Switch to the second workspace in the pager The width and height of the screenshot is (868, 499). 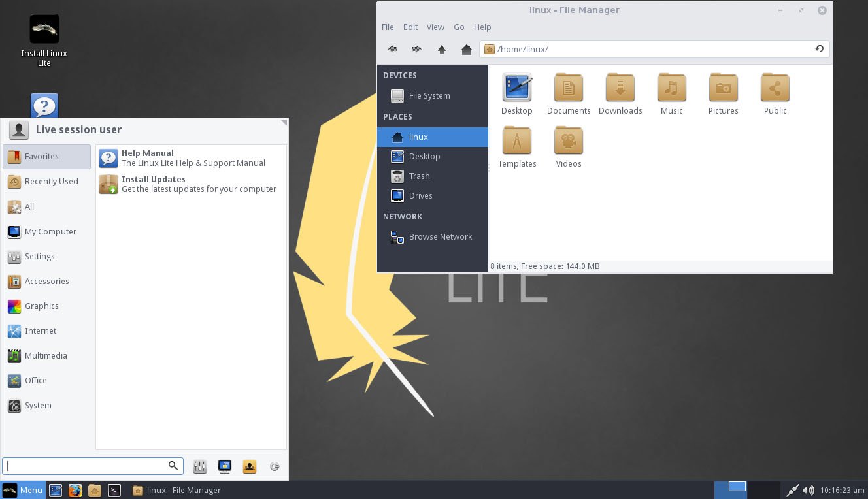coord(763,489)
